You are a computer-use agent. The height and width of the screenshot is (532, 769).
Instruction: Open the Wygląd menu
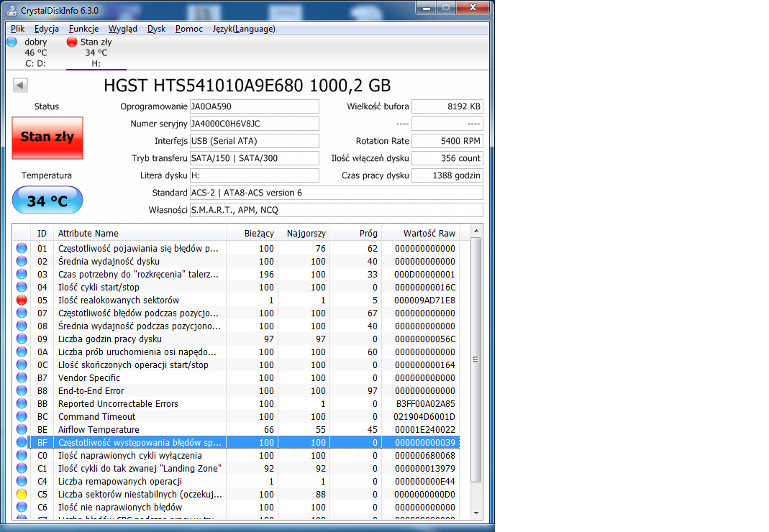click(x=123, y=29)
